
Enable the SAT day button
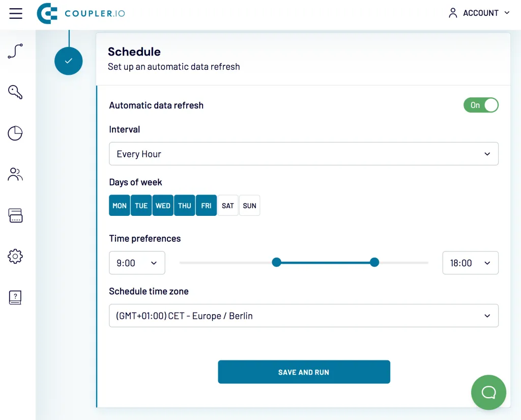[227, 206]
